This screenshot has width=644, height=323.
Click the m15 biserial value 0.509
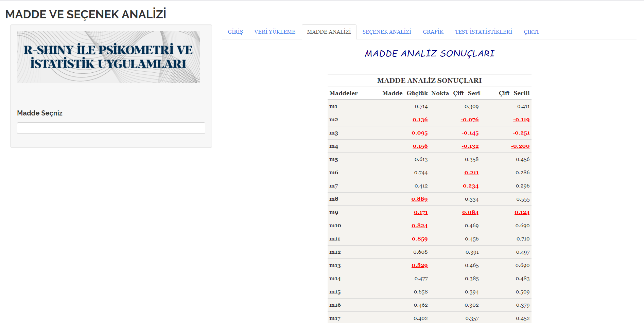523,292
